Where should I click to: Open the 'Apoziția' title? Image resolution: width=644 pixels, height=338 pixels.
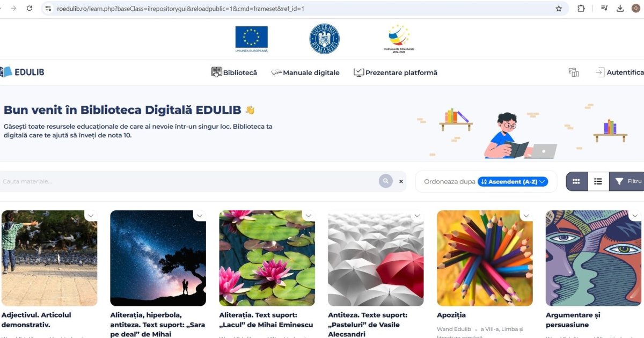pyautogui.click(x=451, y=315)
